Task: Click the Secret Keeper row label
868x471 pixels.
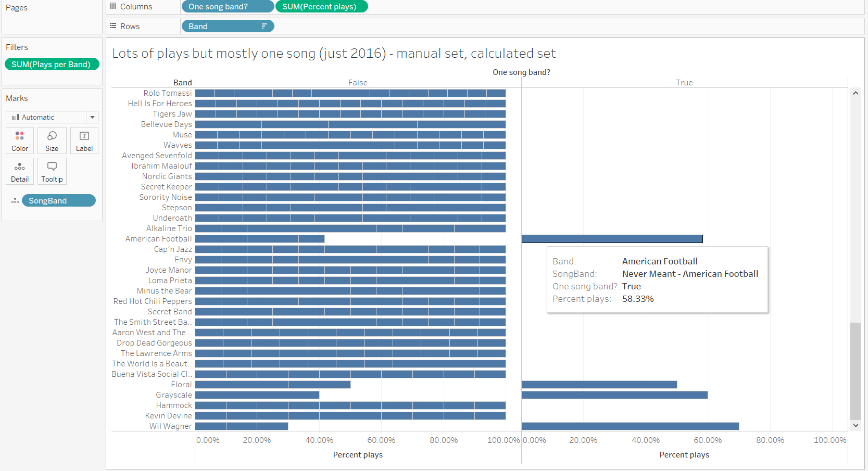Action: pos(166,187)
